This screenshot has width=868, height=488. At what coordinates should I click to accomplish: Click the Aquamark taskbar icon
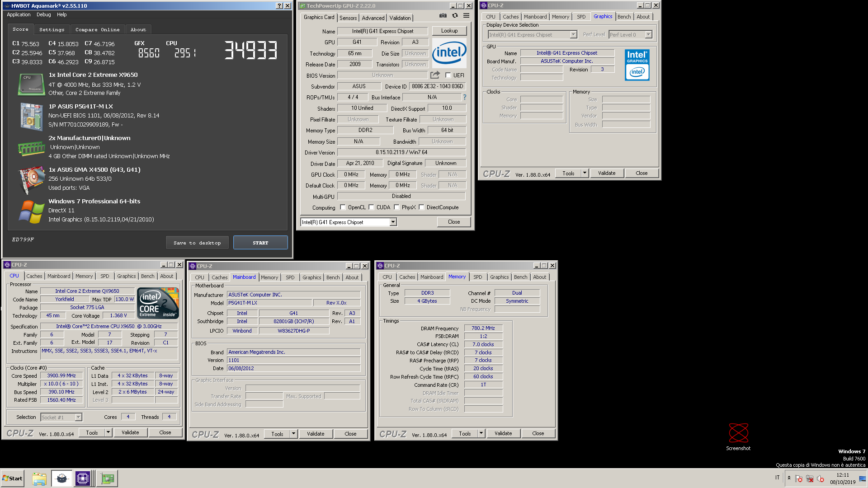click(62, 479)
